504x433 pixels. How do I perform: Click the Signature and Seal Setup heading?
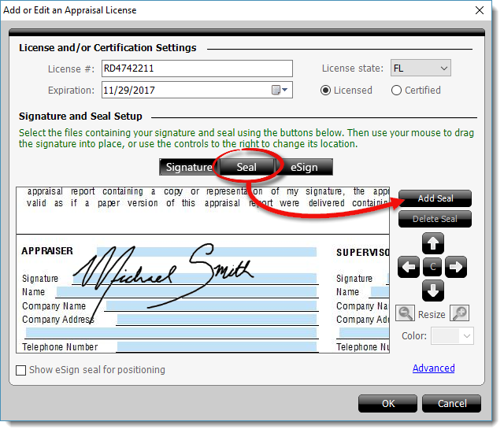[x=80, y=116]
